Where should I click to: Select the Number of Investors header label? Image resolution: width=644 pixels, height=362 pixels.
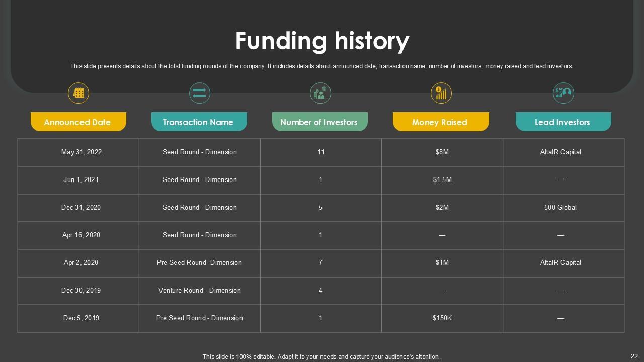(319, 122)
